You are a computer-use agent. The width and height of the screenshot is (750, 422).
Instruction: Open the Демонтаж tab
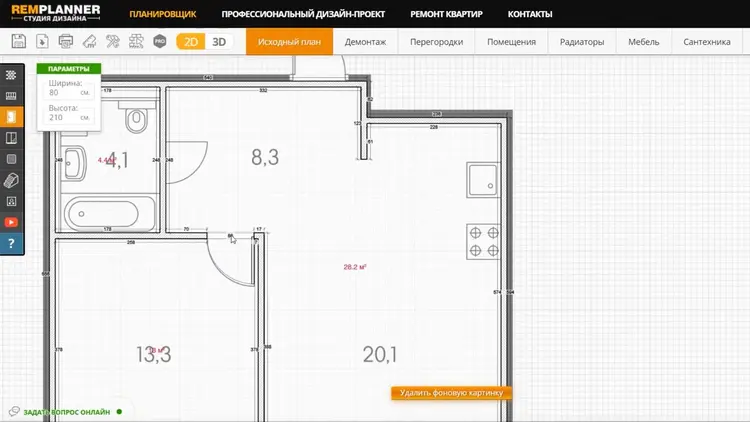(x=365, y=42)
